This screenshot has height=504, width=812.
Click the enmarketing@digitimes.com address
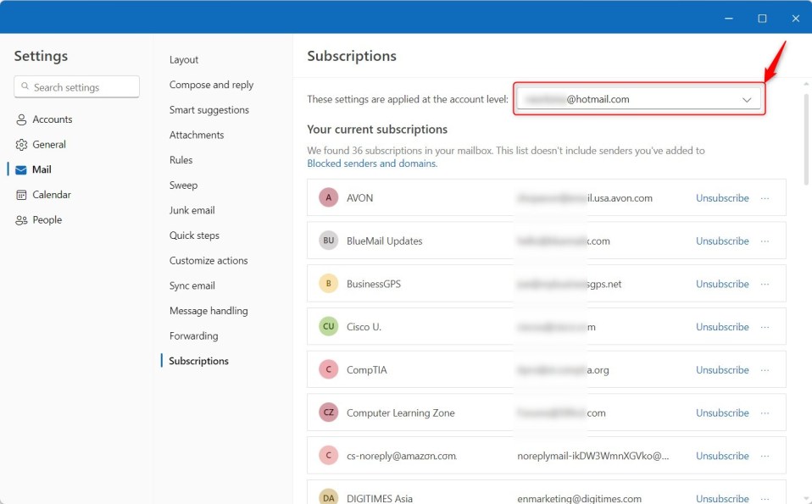click(580, 498)
